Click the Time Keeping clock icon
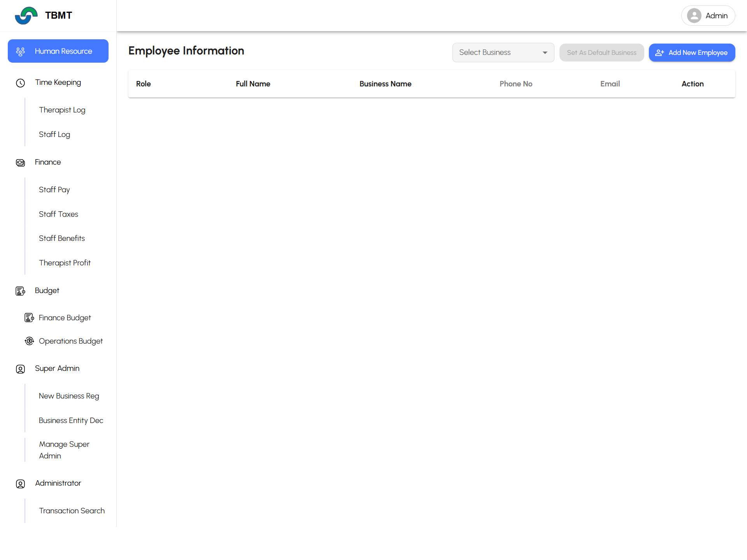747x560 pixels. coord(20,83)
